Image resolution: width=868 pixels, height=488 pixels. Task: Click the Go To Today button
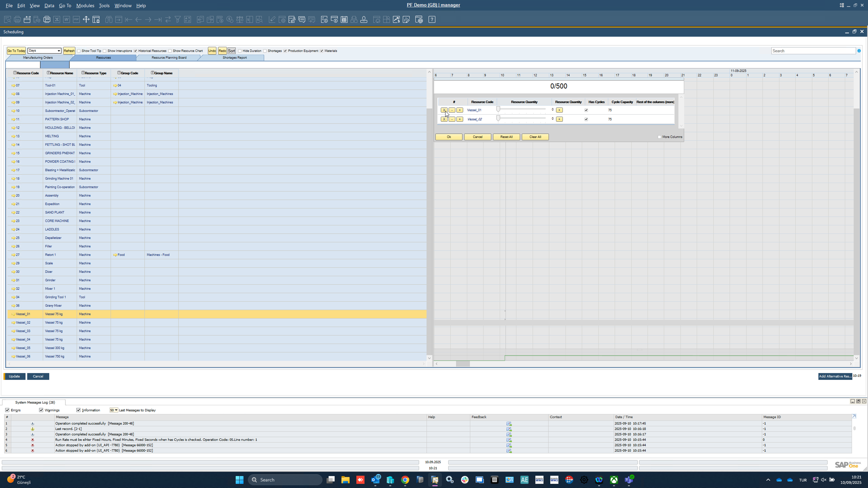16,51
